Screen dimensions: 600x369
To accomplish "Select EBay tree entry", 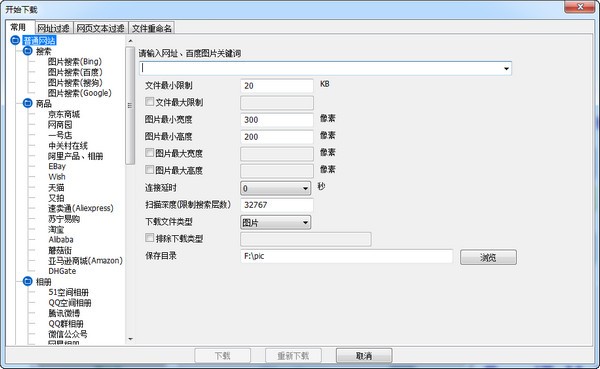I will pos(57,166).
